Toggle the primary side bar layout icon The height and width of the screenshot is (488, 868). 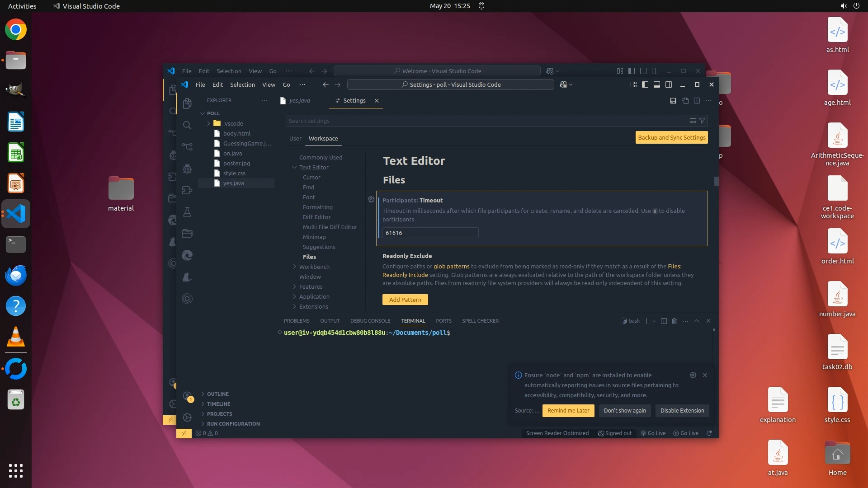click(645, 84)
